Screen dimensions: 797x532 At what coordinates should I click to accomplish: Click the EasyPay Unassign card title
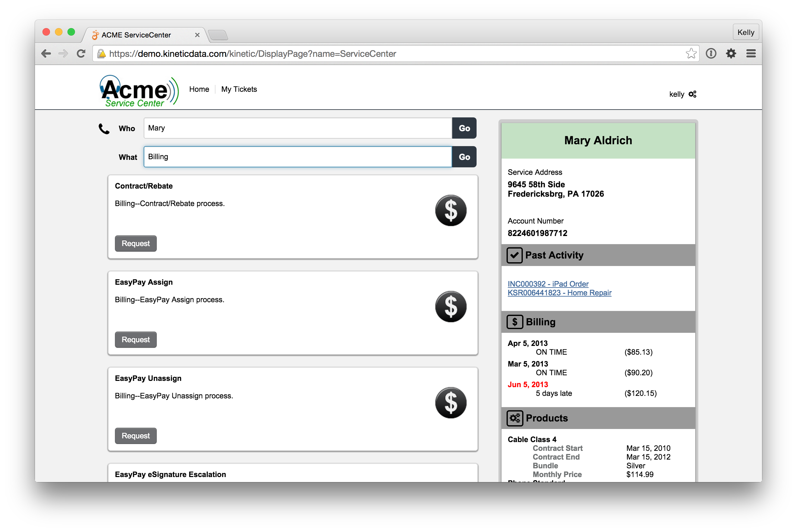click(148, 378)
